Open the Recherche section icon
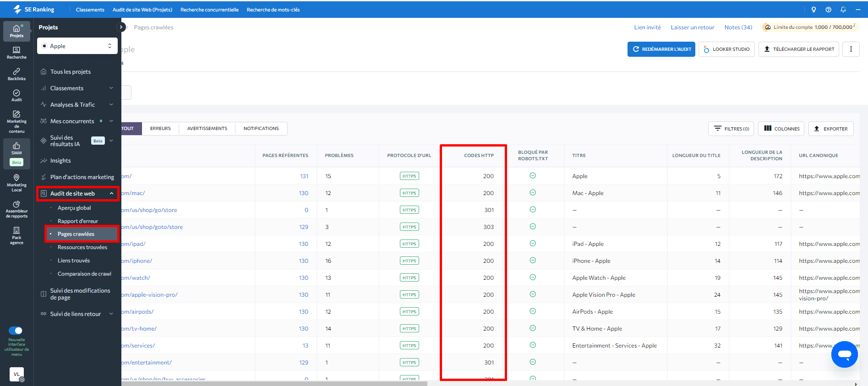 pos(16,53)
